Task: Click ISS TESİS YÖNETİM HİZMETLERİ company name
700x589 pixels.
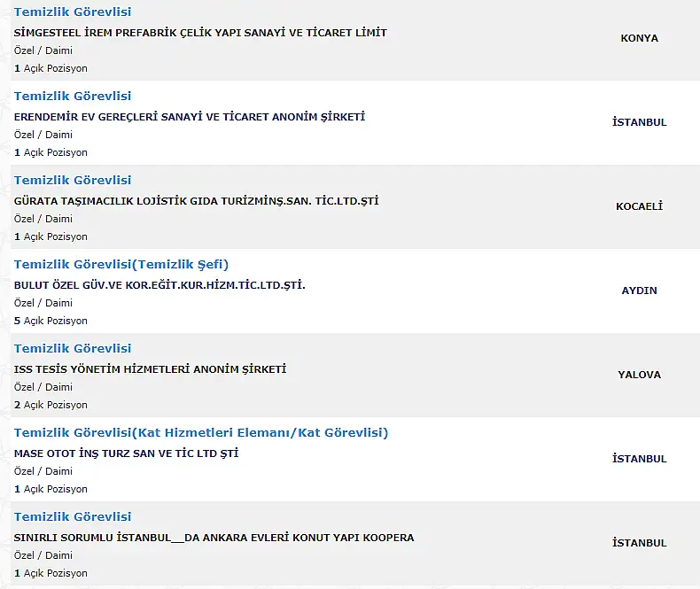Action: point(150,369)
